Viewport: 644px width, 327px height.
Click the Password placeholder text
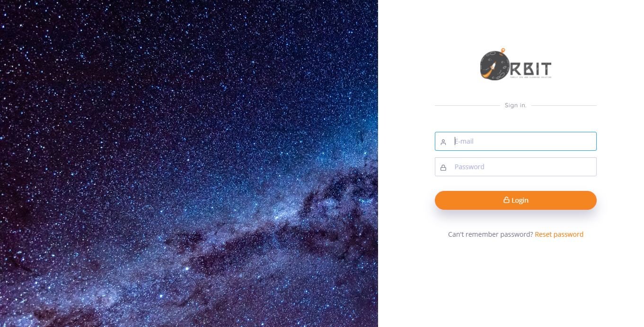[x=469, y=167]
